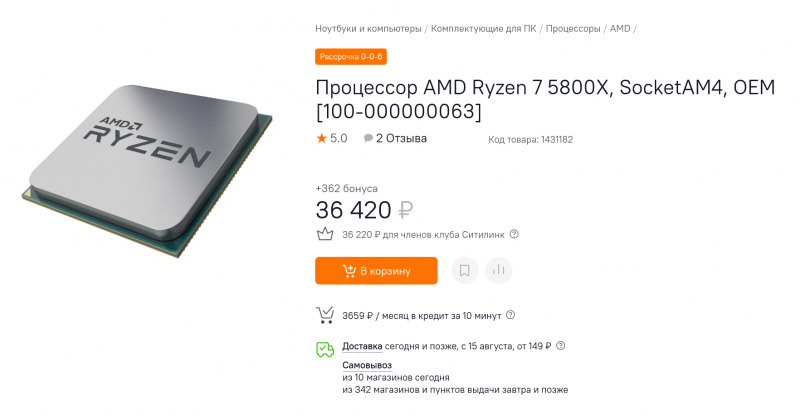Click the credit shopping cart icon
The height and width of the screenshot is (415, 800).
[325, 315]
